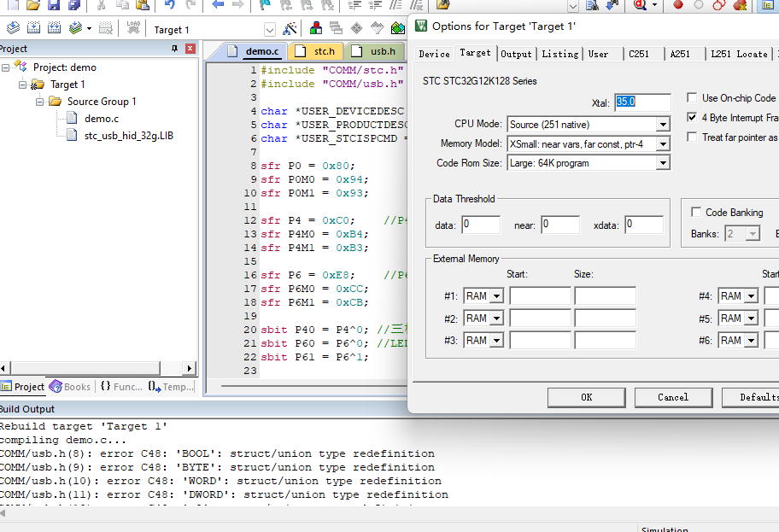The width and height of the screenshot is (779, 532).
Task: Open External Memory #4 RAM dropdown
Action: click(x=751, y=296)
